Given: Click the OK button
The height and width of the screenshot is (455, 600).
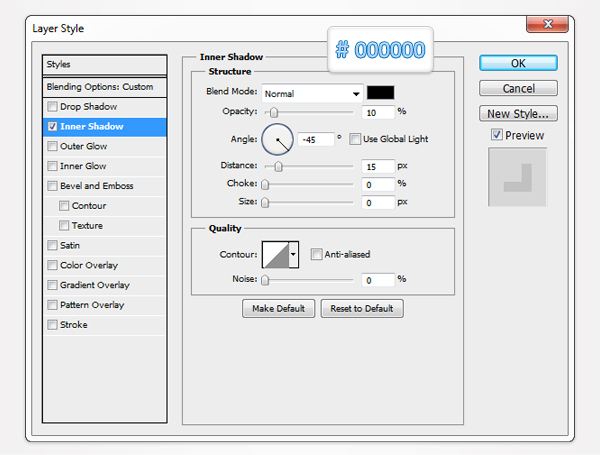Looking at the screenshot, I should [518, 63].
